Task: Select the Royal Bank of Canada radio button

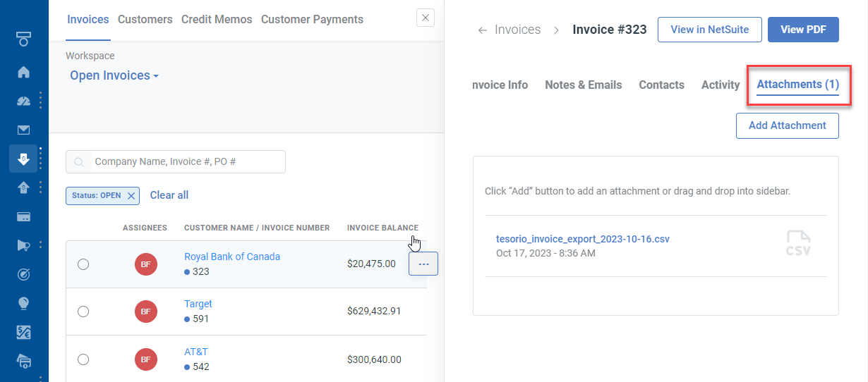Action: 83,264
